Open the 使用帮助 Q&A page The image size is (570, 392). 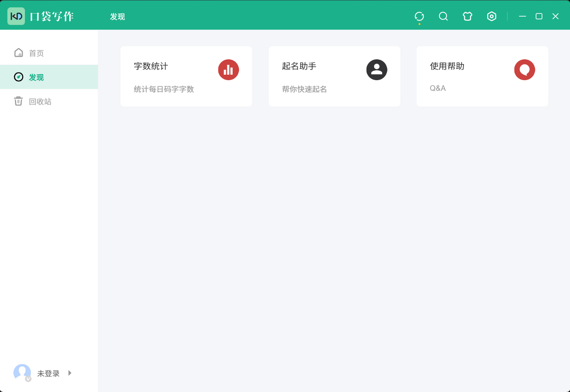click(x=482, y=76)
